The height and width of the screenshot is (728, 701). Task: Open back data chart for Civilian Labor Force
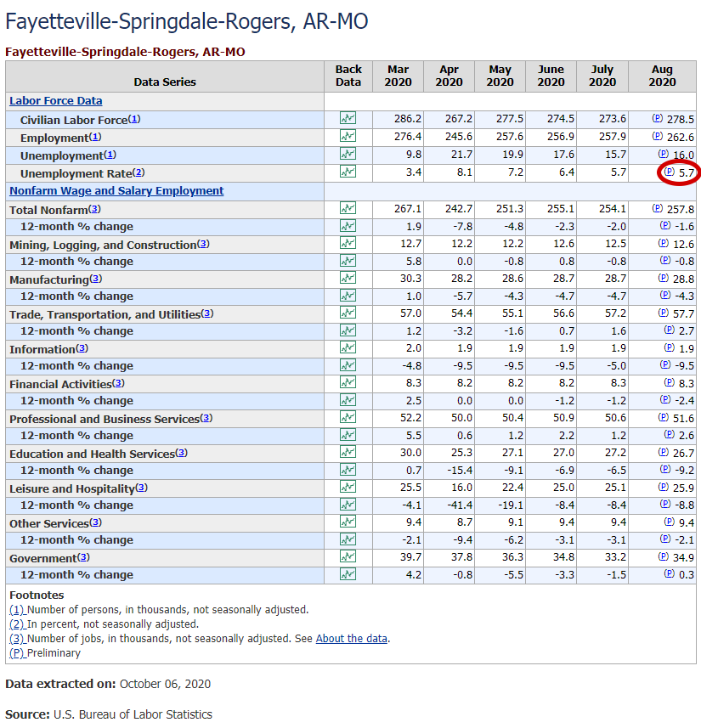pos(348,118)
